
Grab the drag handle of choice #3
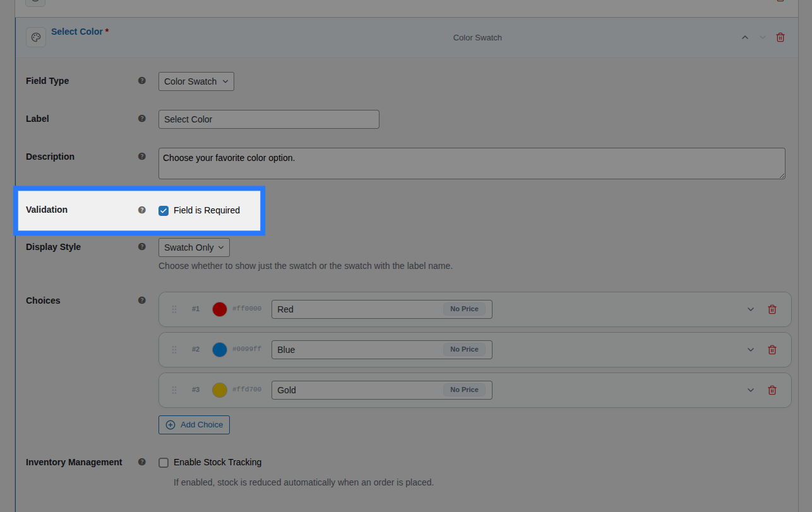click(174, 390)
